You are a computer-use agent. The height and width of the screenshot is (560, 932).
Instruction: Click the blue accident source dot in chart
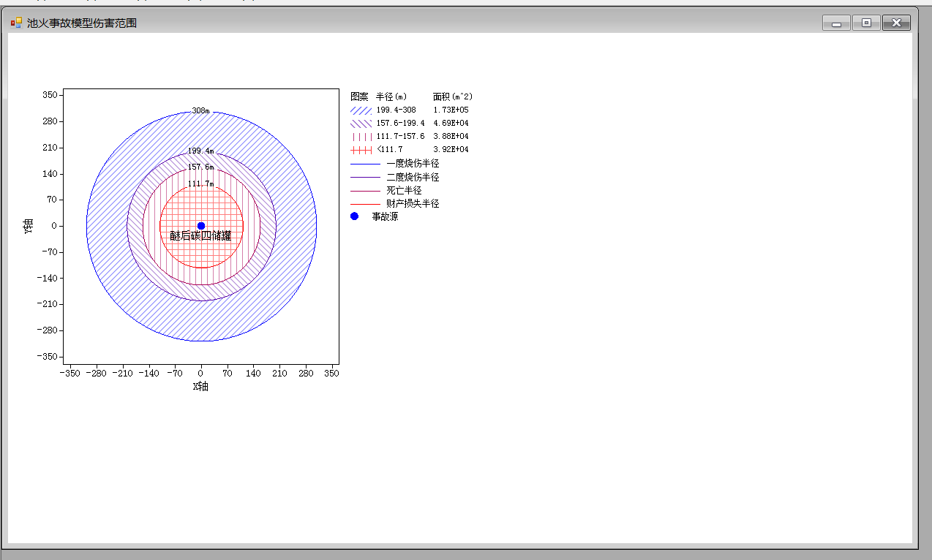click(x=201, y=226)
